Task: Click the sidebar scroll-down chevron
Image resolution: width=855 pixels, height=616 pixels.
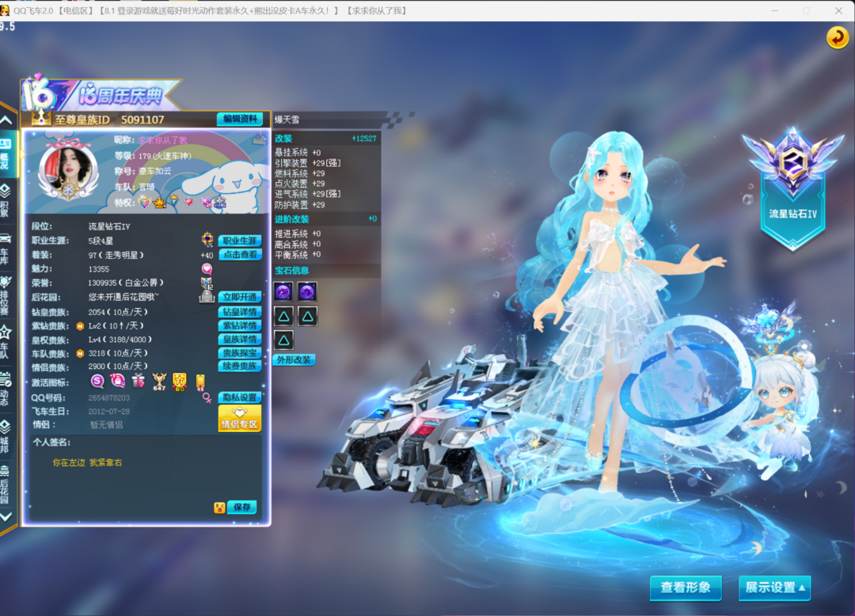Action: (x=6, y=517)
